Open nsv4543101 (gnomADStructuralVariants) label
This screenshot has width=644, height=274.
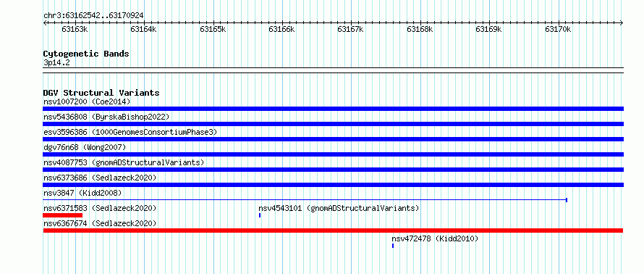coord(339,208)
